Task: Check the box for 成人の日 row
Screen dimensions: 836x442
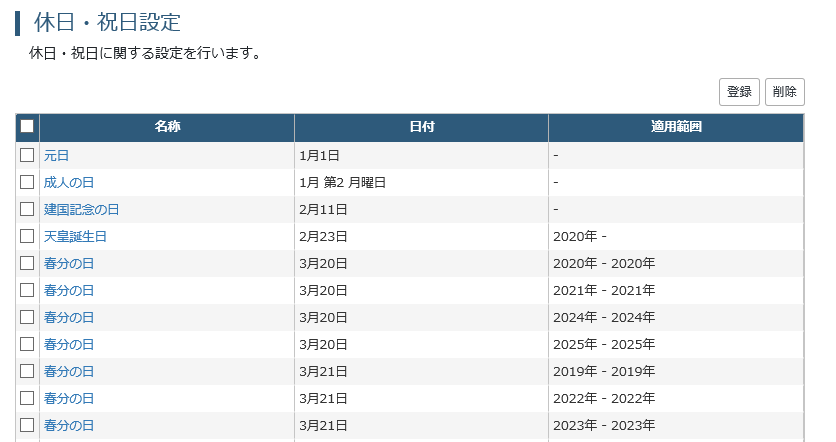Action: coord(27,182)
